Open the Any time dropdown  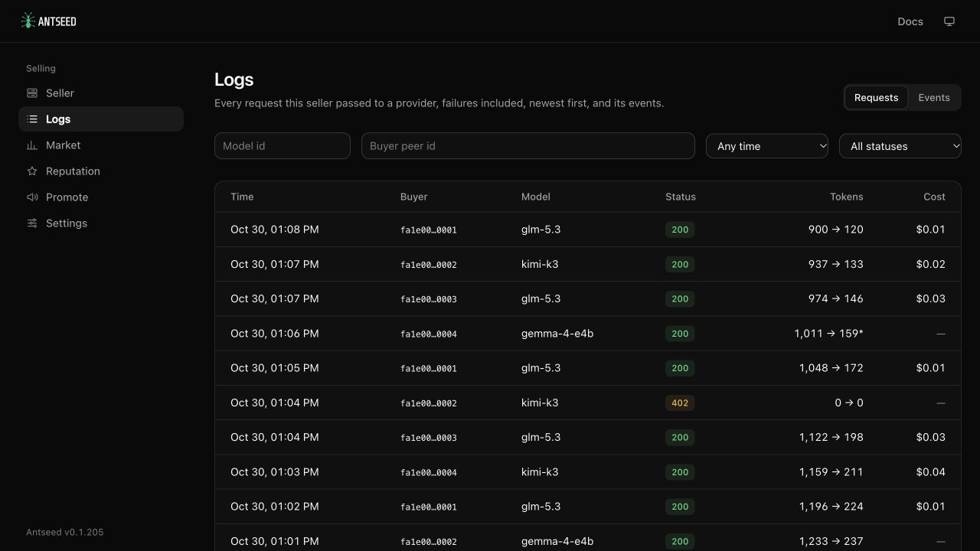(767, 146)
